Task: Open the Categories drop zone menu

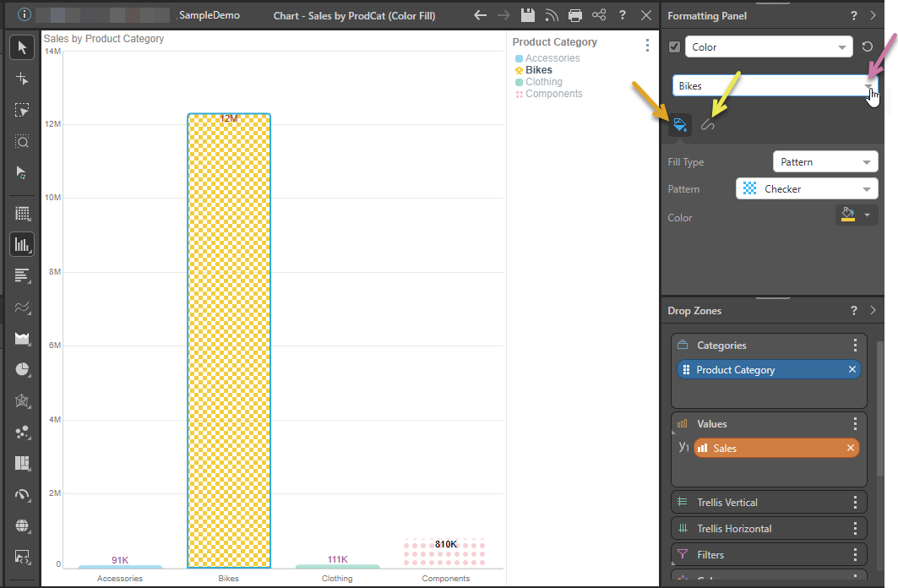Action: 855,346
